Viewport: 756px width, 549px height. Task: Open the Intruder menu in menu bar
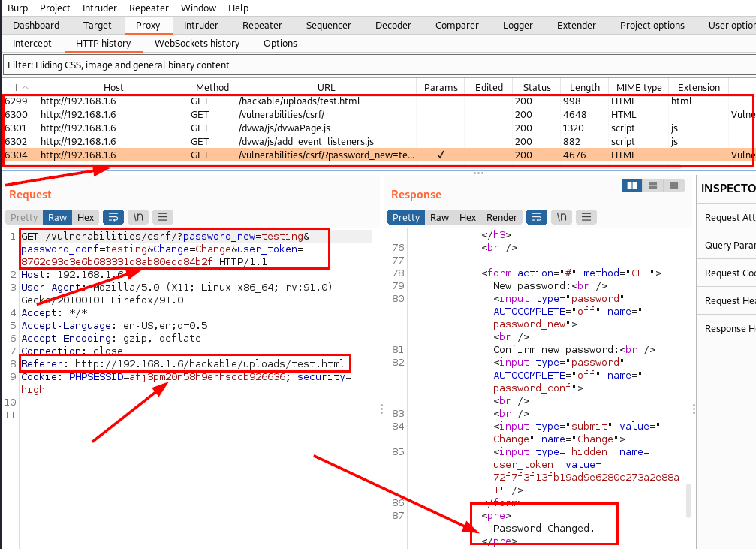[x=98, y=8]
